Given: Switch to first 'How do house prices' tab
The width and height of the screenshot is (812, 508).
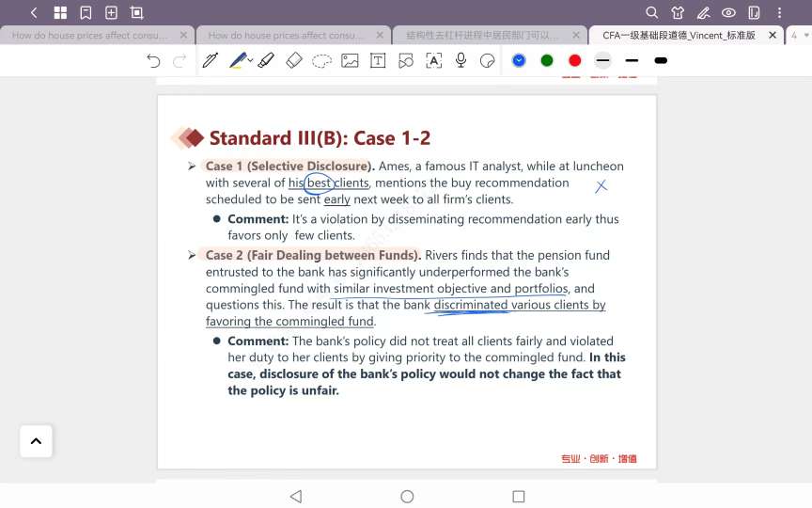Looking at the screenshot, I should [x=89, y=35].
